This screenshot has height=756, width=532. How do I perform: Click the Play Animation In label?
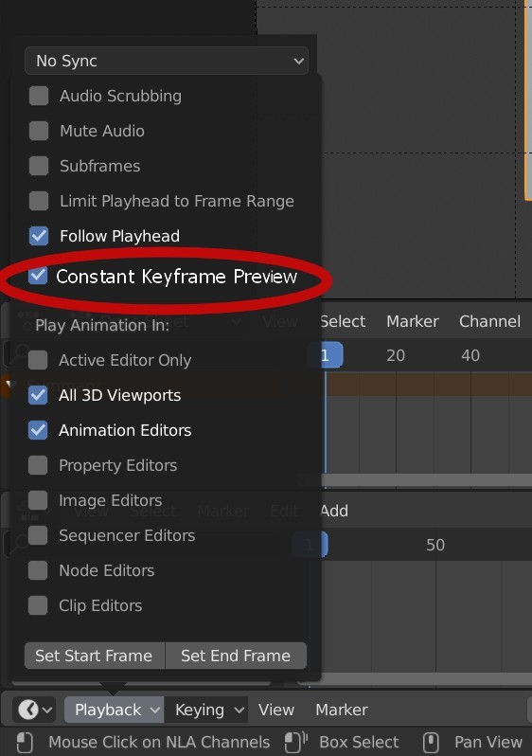point(102,326)
